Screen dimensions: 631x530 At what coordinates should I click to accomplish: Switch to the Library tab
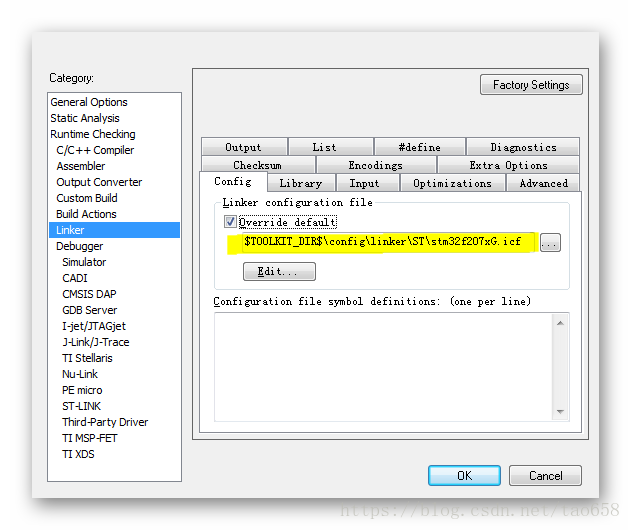tap(301, 183)
